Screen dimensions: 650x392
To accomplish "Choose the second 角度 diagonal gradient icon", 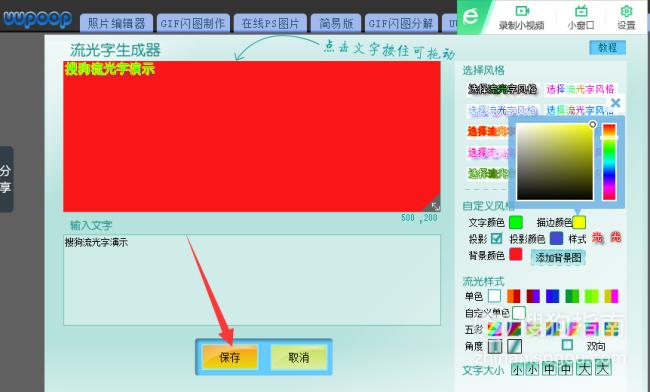I will pos(514,346).
